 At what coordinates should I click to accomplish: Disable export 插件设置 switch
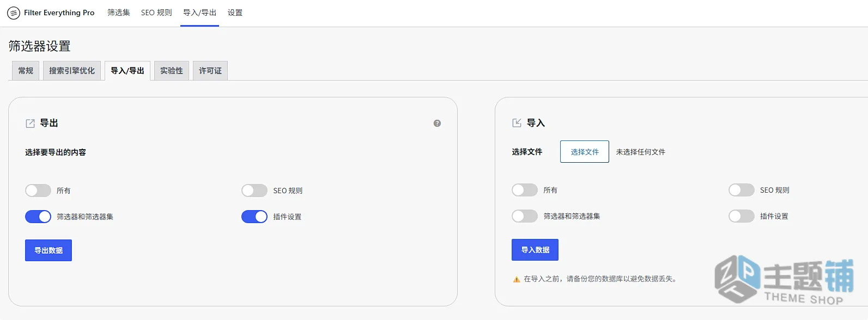[254, 217]
